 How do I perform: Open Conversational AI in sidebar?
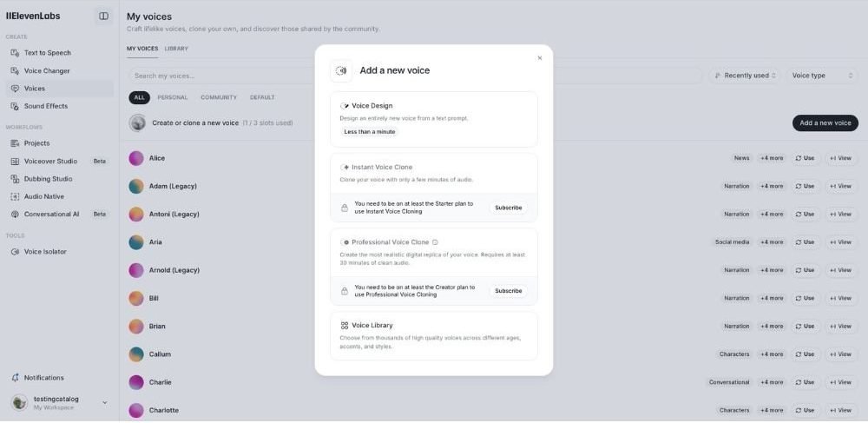pos(59,215)
